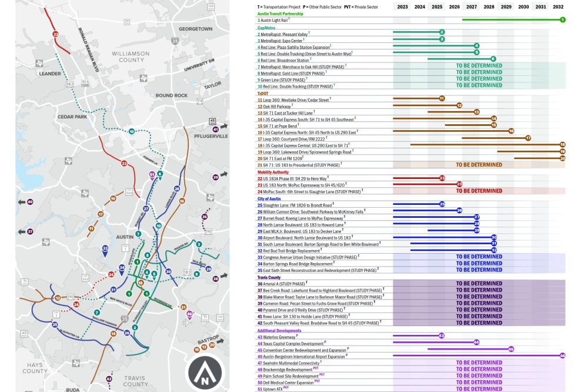Select red map marker 23 on US 183 North
The height and width of the screenshot is (392, 588).
tap(124, 164)
